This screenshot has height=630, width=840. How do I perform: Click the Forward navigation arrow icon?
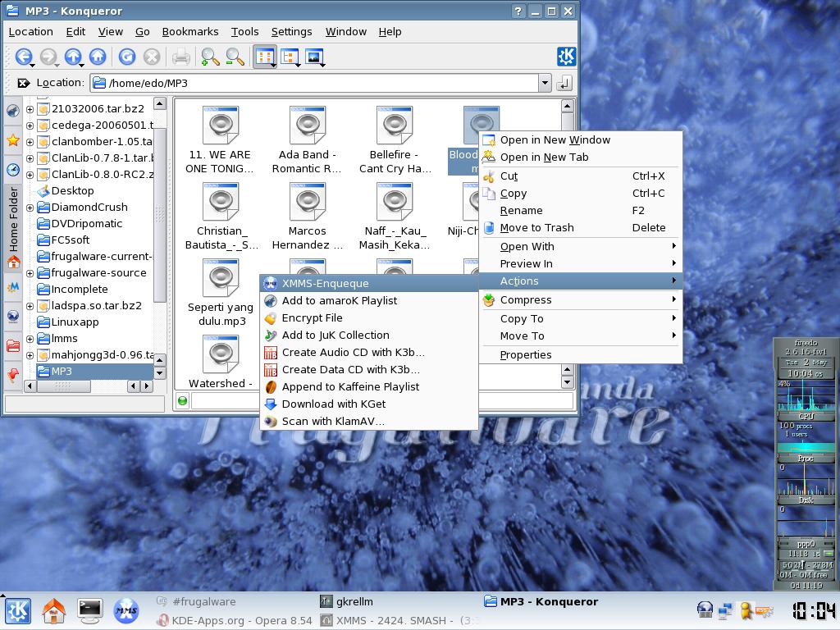click(48, 57)
